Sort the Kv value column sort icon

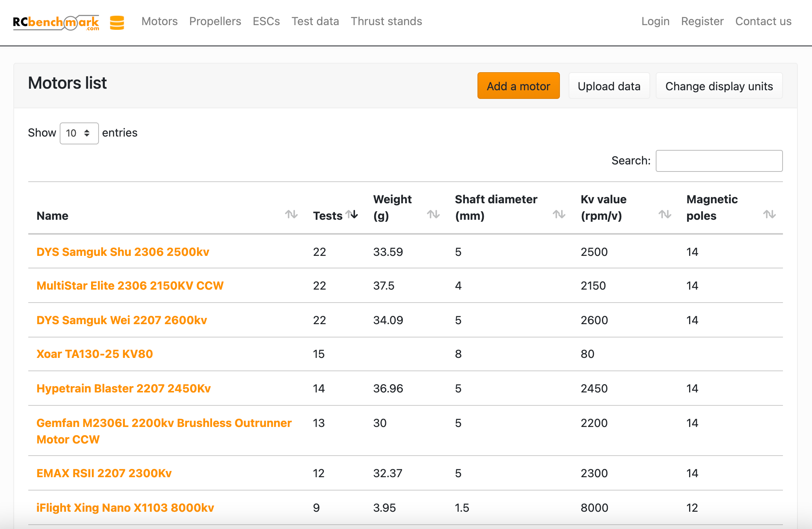(665, 215)
